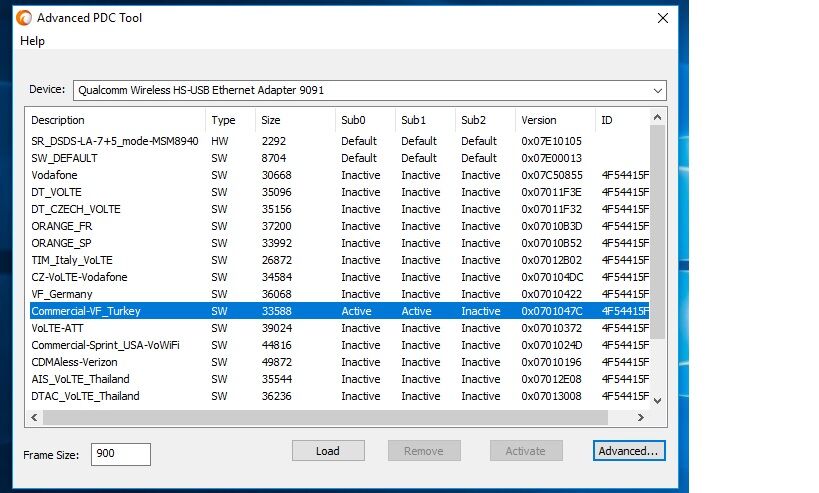The height and width of the screenshot is (493, 819).
Task: Click version 0x07013008
Action: pos(551,396)
